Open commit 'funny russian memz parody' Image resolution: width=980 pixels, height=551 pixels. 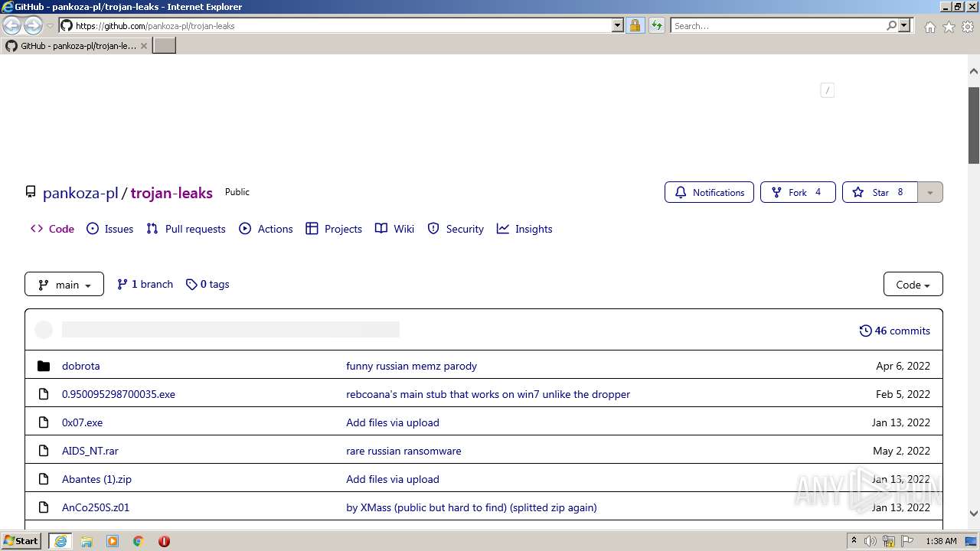411,366
